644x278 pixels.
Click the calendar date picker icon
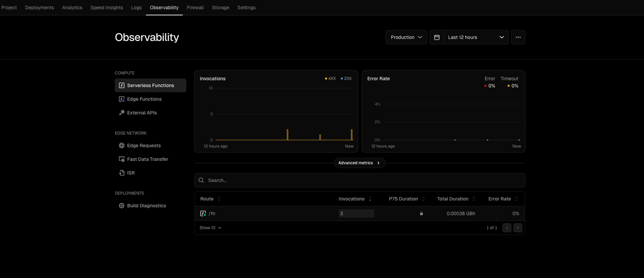437,37
